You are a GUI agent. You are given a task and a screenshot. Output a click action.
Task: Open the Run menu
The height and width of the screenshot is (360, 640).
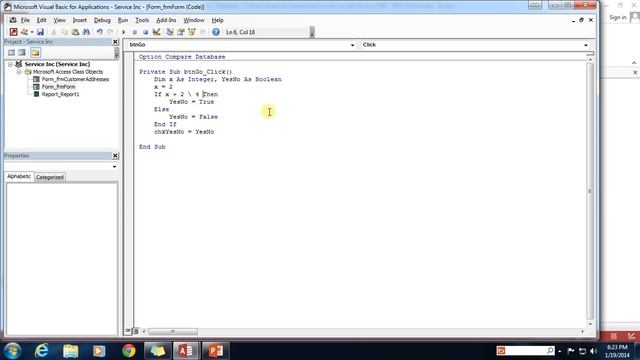[122, 20]
